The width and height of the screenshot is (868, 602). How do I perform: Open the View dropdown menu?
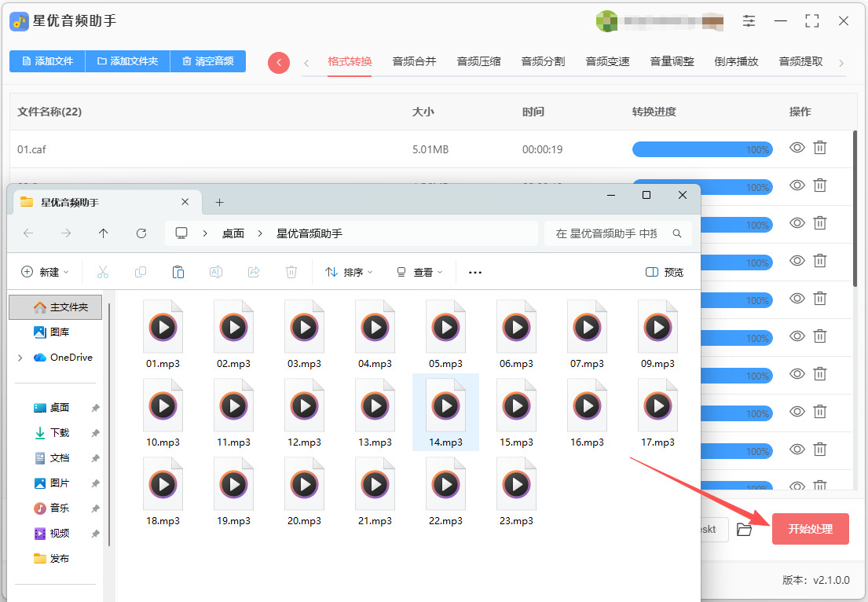pos(419,272)
